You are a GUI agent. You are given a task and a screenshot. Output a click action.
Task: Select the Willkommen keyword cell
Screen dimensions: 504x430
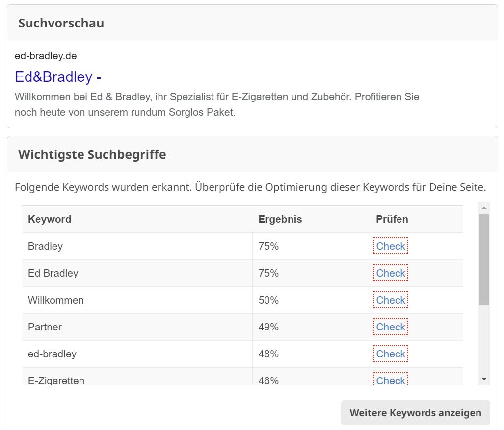(x=137, y=300)
